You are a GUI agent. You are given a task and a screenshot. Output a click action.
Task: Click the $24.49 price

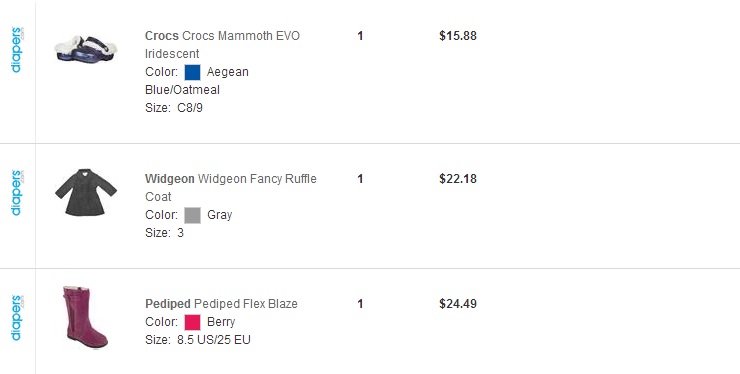pos(458,304)
